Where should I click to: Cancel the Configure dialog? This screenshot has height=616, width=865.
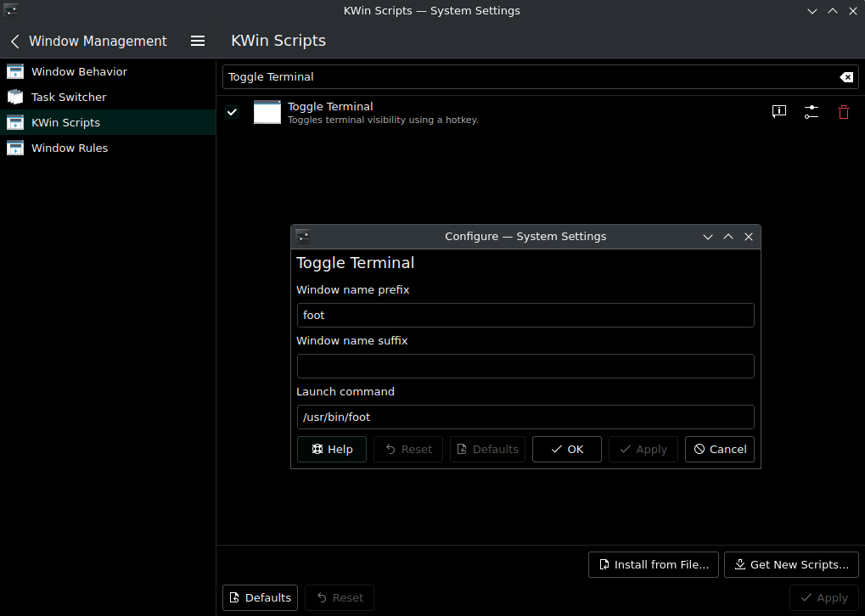(719, 450)
